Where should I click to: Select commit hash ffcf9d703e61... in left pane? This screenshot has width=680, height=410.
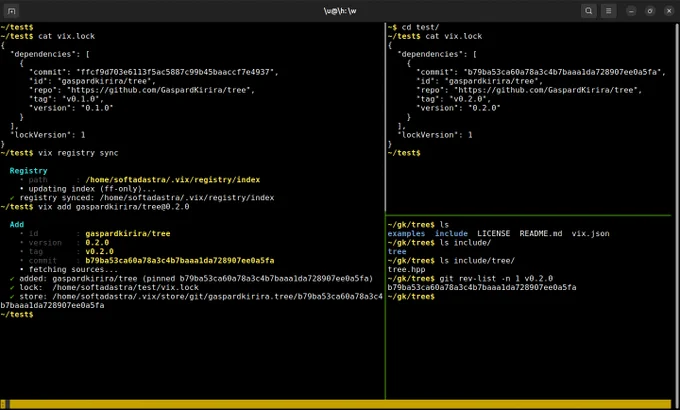click(x=175, y=72)
